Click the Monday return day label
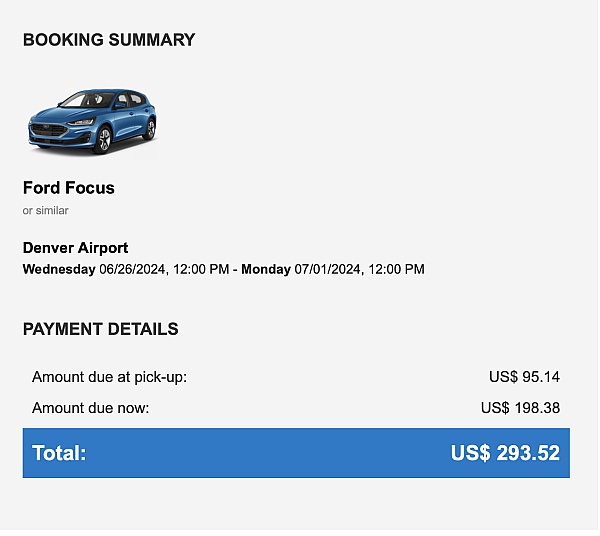The image size is (600, 536). (x=266, y=269)
